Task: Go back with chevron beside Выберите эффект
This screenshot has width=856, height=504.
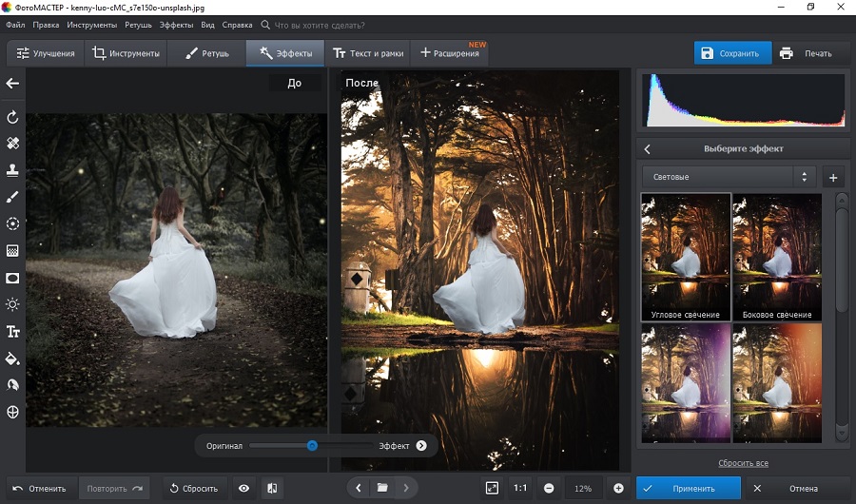Action: click(648, 148)
